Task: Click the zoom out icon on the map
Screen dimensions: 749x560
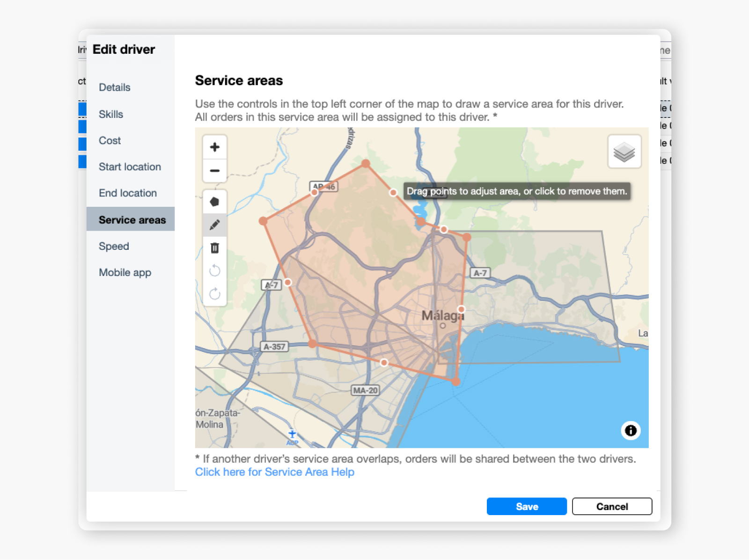Action: pyautogui.click(x=214, y=170)
